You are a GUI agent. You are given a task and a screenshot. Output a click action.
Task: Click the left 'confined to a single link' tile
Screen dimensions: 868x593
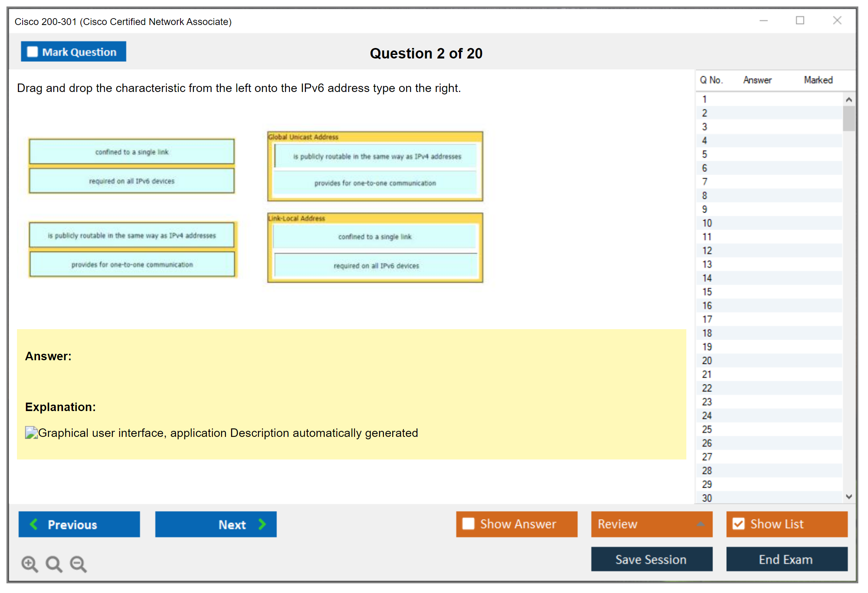point(132,152)
